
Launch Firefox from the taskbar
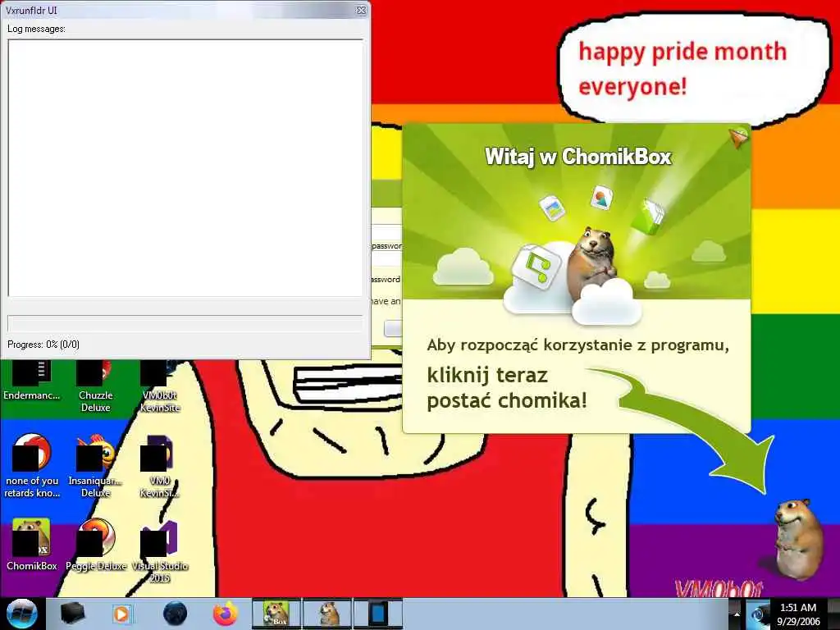226,614
